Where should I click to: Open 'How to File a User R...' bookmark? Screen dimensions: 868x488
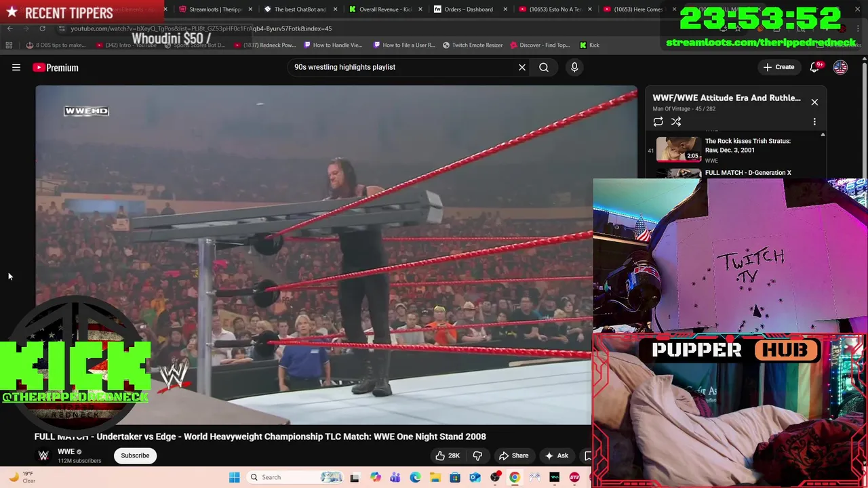pyautogui.click(x=404, y=45)
